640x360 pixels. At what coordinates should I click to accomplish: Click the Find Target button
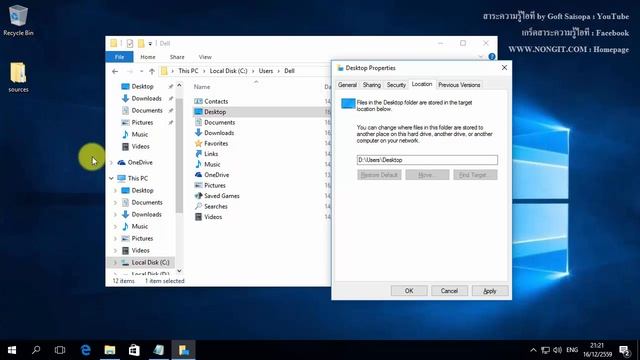coord(475,175)
